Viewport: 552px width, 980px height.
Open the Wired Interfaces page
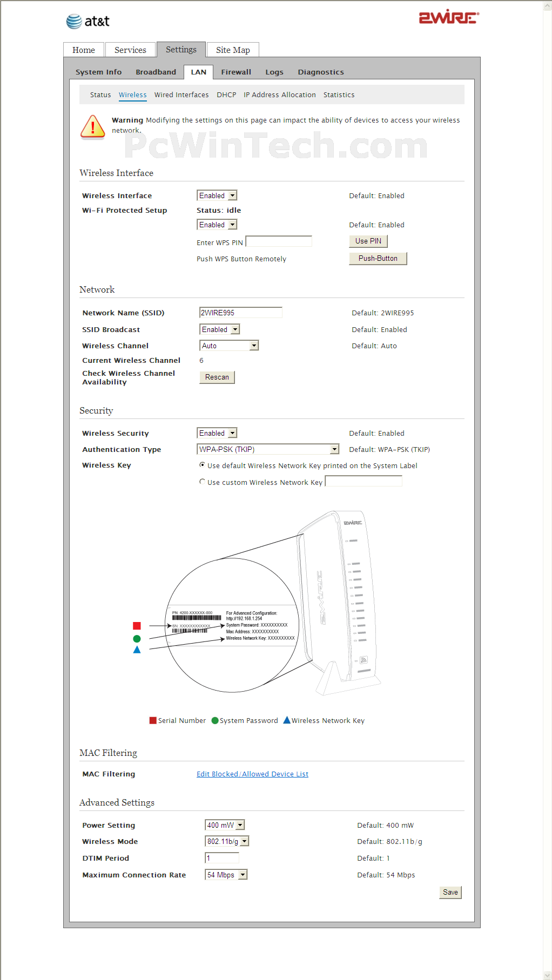(181, 94)
